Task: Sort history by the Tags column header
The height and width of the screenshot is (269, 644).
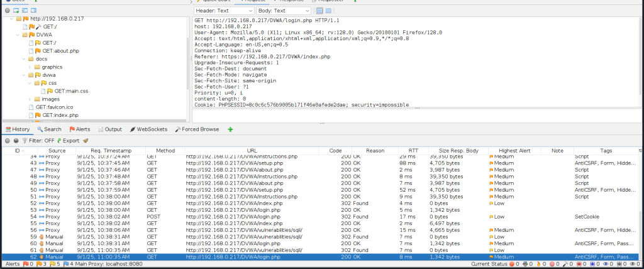Action: 606,151
